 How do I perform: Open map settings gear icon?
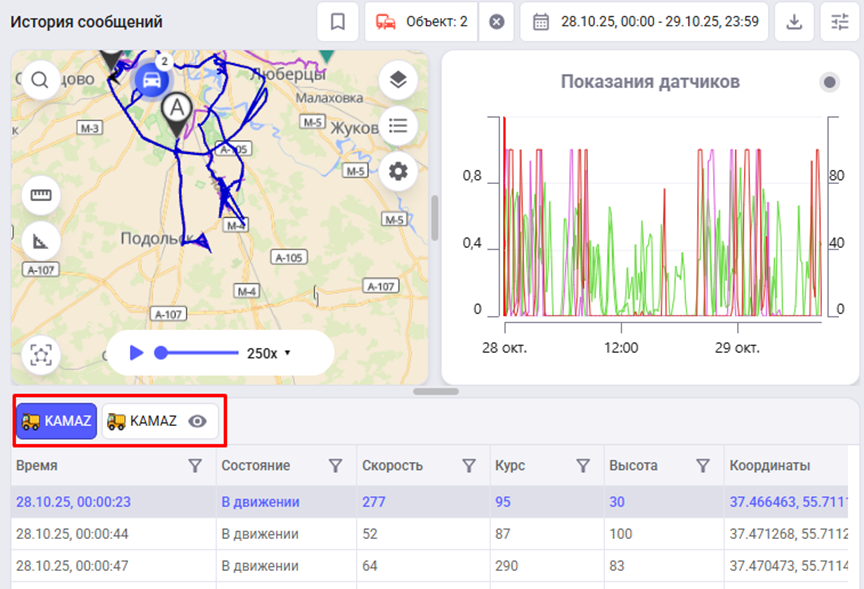coord(398,171)
